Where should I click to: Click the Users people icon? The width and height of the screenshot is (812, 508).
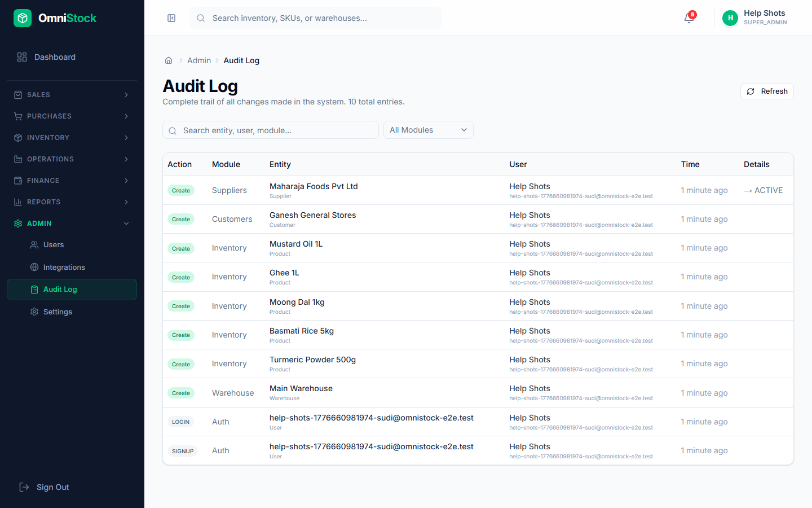pyautogui.click(x=34, y=245)
